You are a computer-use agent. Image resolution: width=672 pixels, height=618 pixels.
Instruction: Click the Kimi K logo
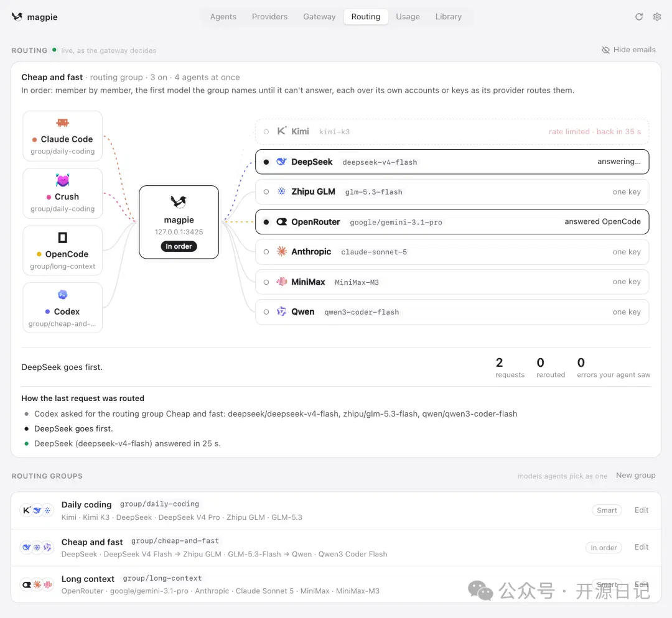tap(282, 131)
